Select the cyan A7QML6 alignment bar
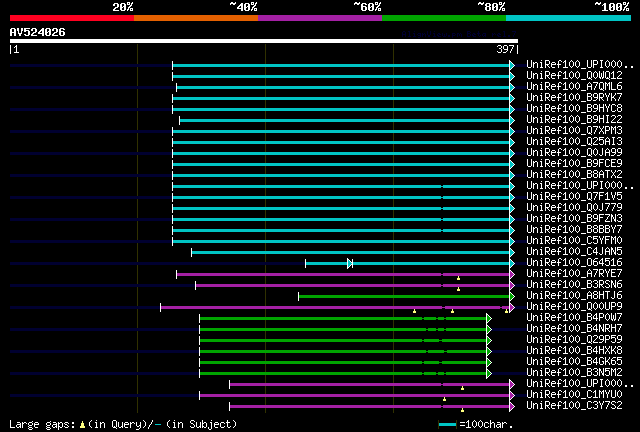640x432 pixels. click(343, 87)
